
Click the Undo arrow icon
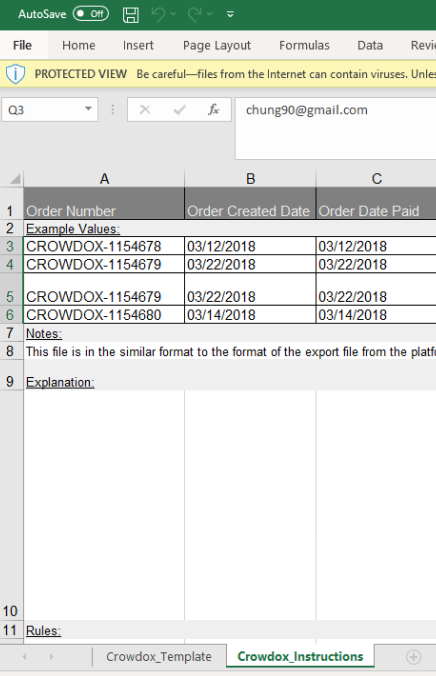(158, 15)
